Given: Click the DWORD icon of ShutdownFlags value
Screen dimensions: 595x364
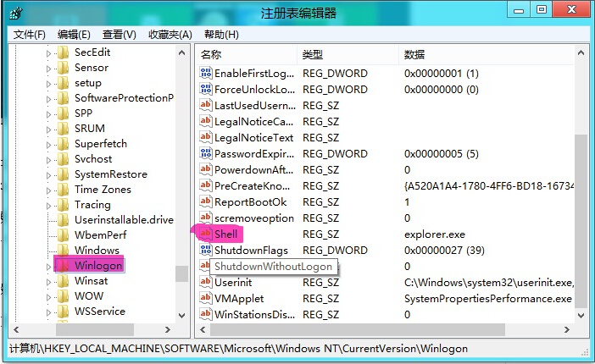Looking at the screenshot, I should click(x=205, y=250).
